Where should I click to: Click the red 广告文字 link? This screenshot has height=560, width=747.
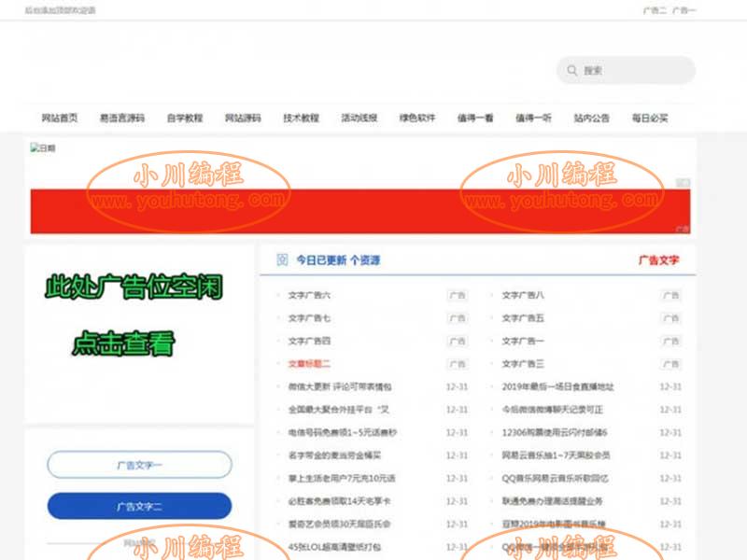click(x=659, y=260)
